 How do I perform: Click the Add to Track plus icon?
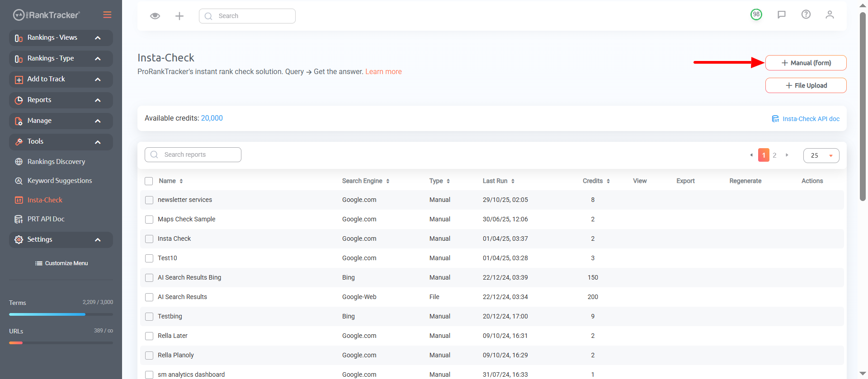click(x=19, y=80)
